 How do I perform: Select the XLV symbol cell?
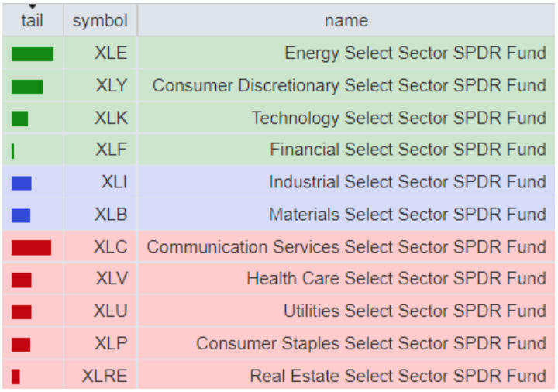(x=112, y=279)
